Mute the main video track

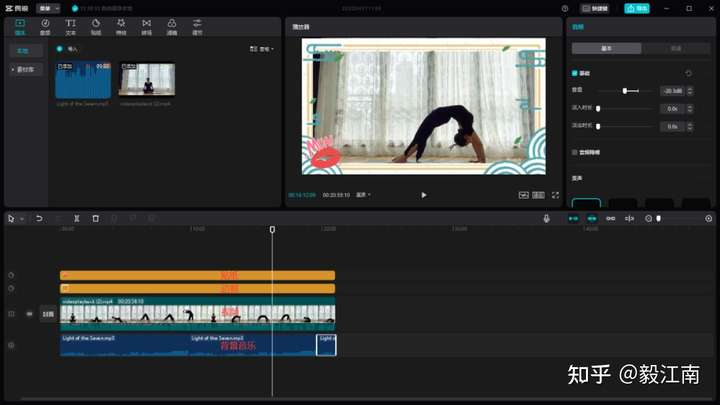pos(29,314)
